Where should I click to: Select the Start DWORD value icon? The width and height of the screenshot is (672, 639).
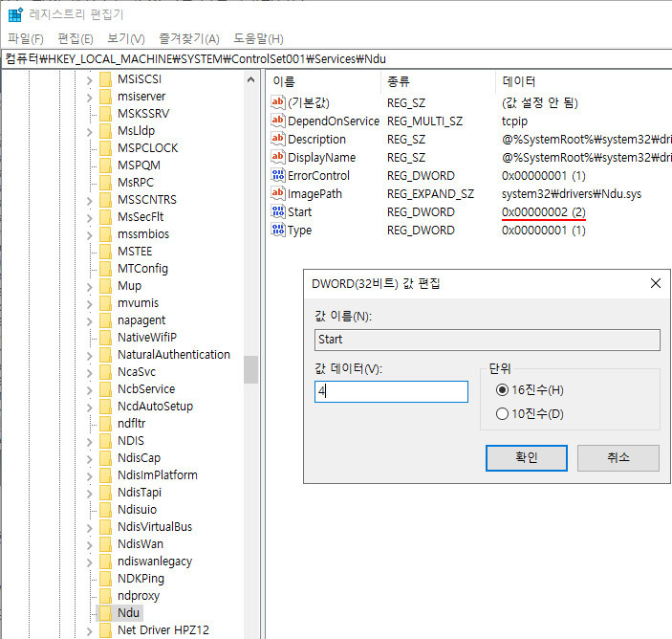(278, 211)
